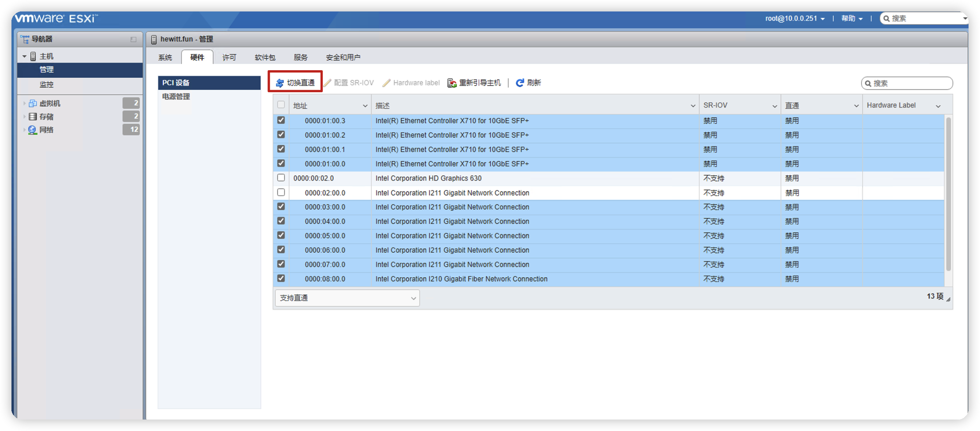Check device 0000:02:00.0 checkbox

tap(281, 192)
